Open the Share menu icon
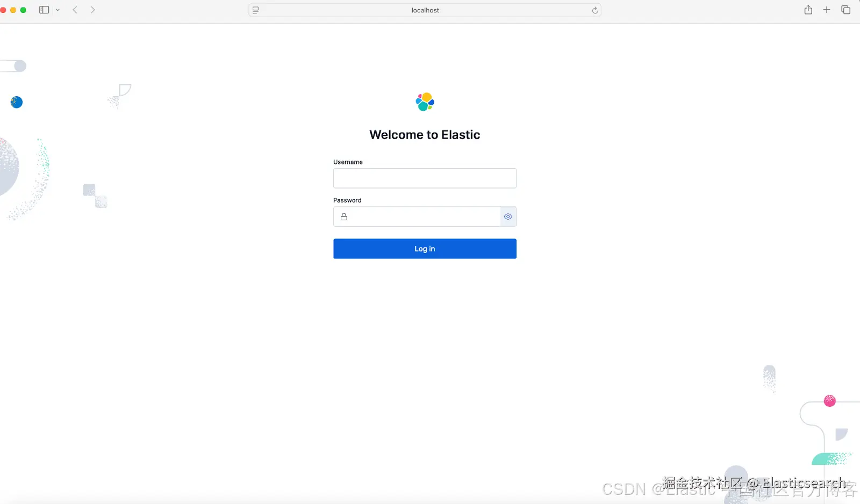860x504 pixels. [x=808, y=10]
